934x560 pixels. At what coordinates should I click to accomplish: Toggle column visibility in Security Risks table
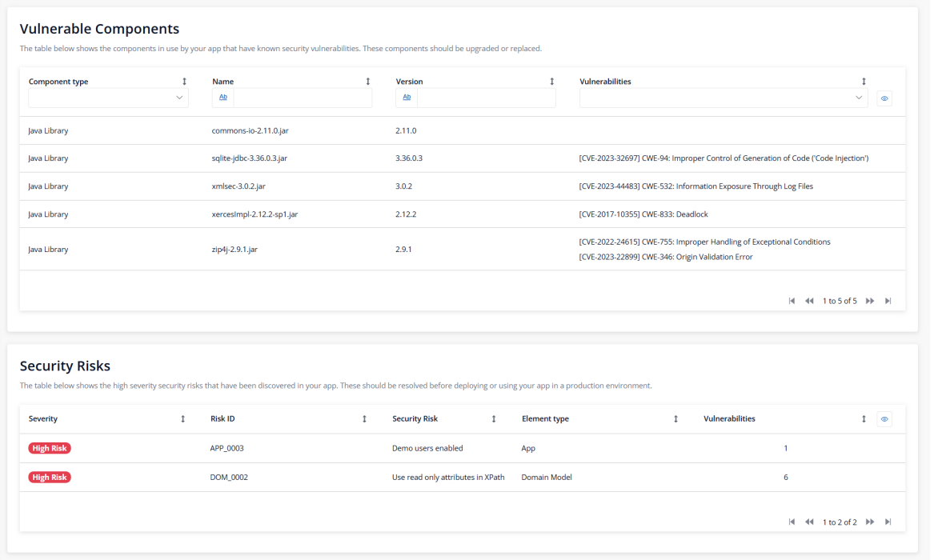click(x=884, y=418)
